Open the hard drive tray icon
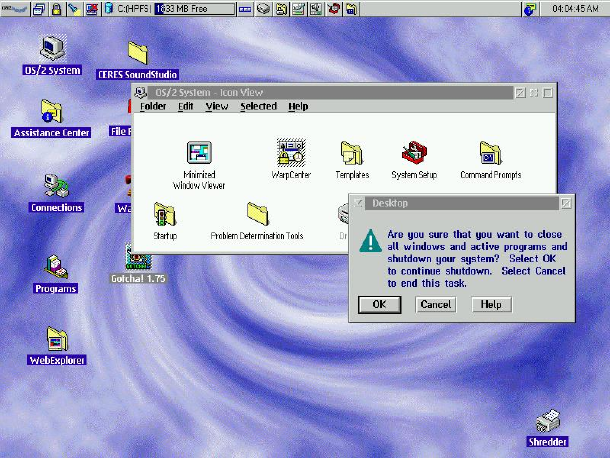The image size is (610, 458). pos(263,9)
